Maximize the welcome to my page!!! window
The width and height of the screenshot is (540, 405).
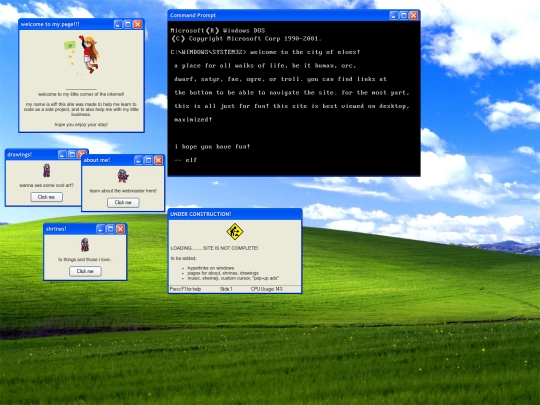coord(128,24)
